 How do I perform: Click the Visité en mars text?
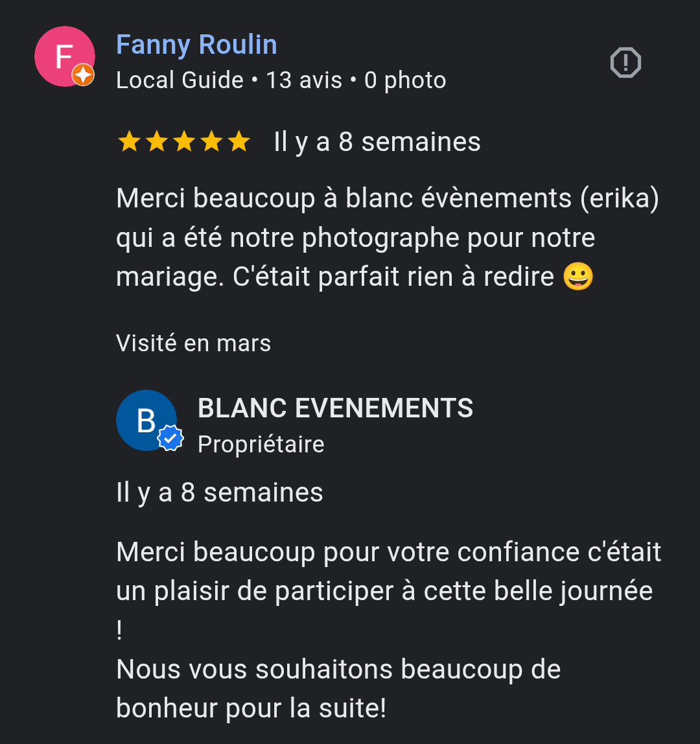click(x=194, y=343)
